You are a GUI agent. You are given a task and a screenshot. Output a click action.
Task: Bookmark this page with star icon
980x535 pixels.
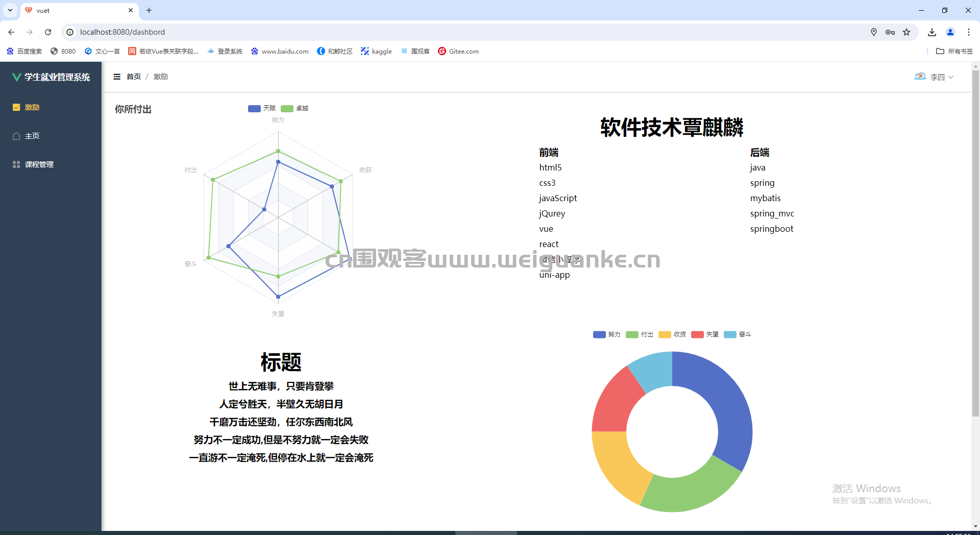(x=906, y=32)
